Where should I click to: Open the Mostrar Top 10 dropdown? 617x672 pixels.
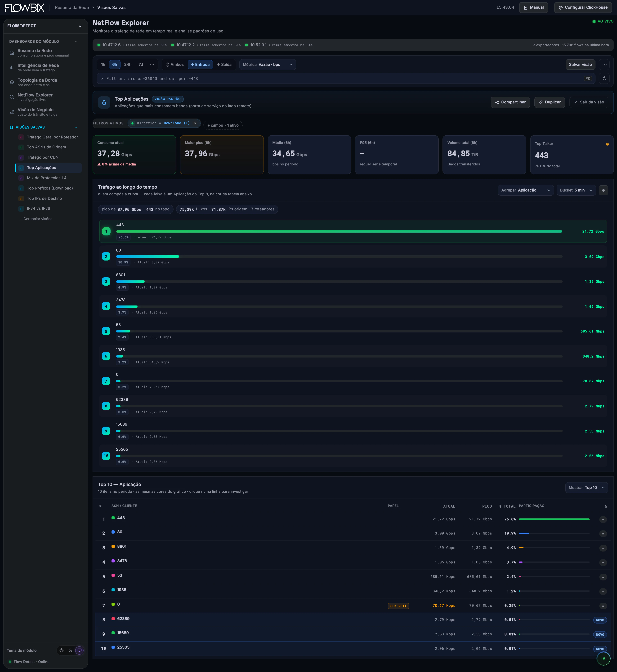coord(586,487)
